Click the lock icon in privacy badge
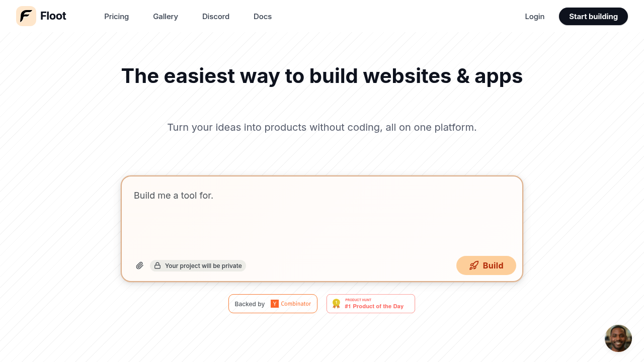 coord(157,265)
